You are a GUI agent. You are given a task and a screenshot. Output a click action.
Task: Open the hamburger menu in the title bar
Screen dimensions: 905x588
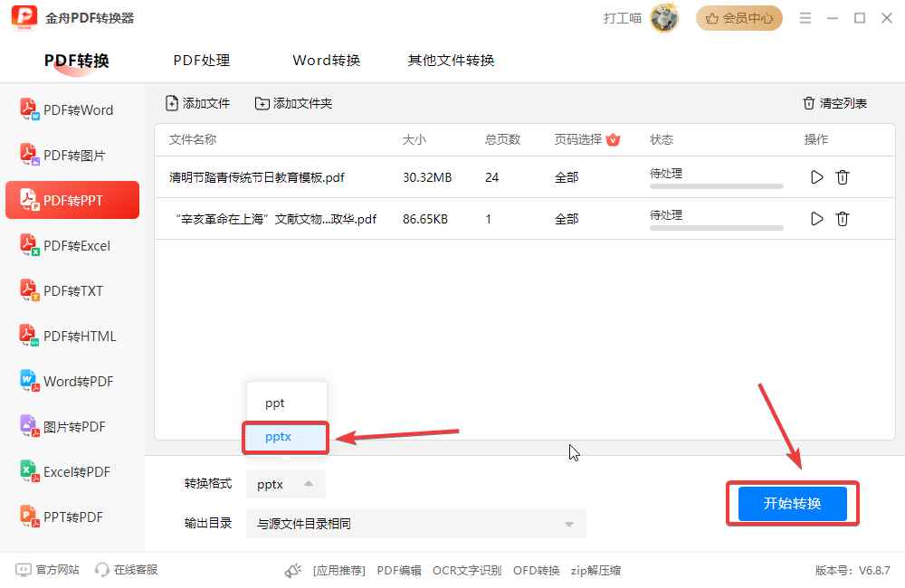tap(805, 18)
